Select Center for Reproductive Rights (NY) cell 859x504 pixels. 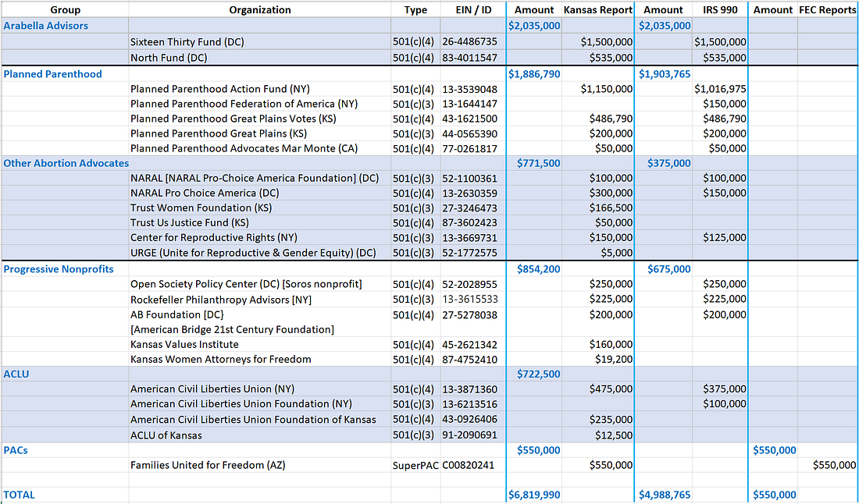pos(260,237)
